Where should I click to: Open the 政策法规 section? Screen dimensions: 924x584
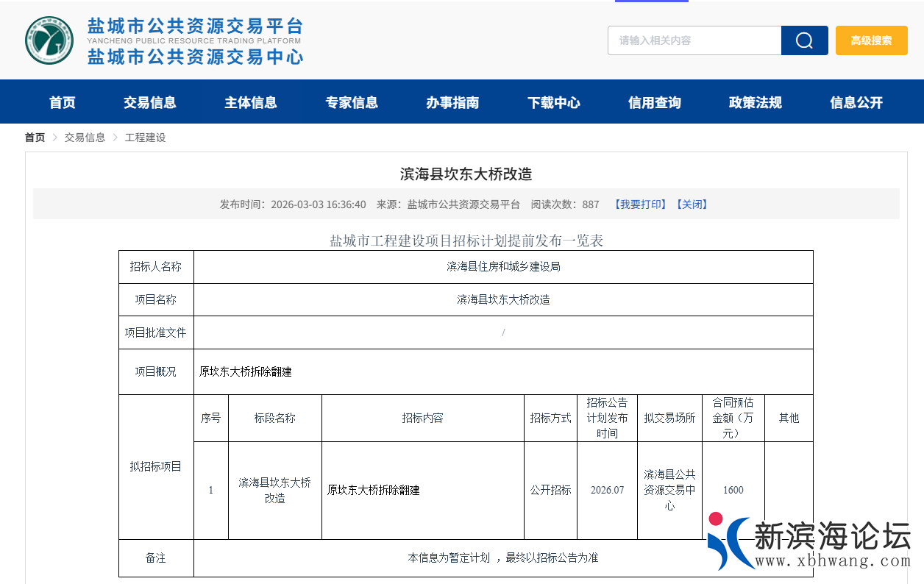755,103
